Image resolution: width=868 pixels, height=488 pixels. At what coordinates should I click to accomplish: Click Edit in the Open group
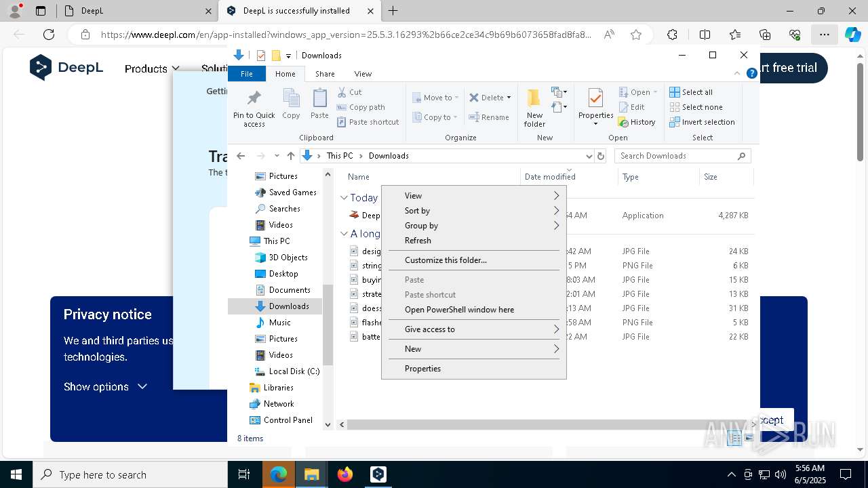click(631, 107)
